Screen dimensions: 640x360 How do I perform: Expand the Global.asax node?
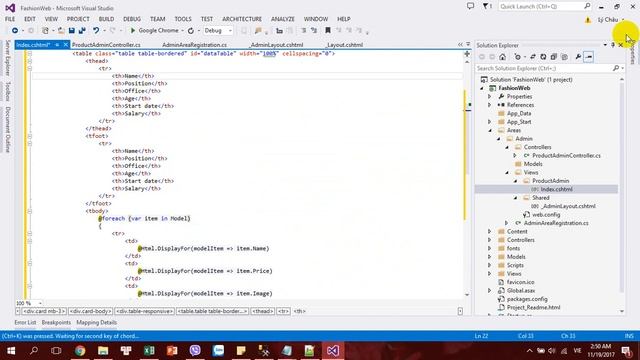[x=489, y=291]
